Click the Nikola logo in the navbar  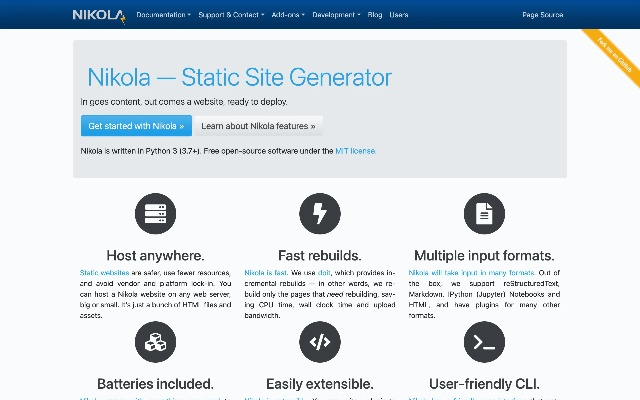click(99, 15)
